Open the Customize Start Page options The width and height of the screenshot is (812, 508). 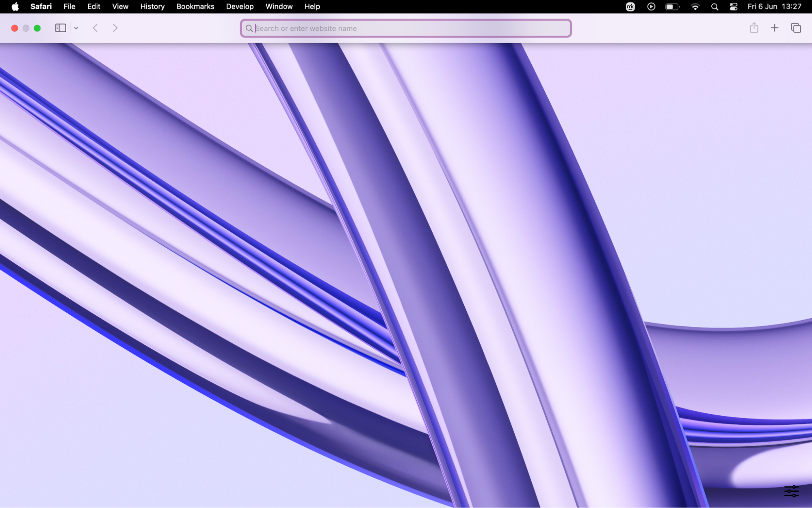click(791, 491)
